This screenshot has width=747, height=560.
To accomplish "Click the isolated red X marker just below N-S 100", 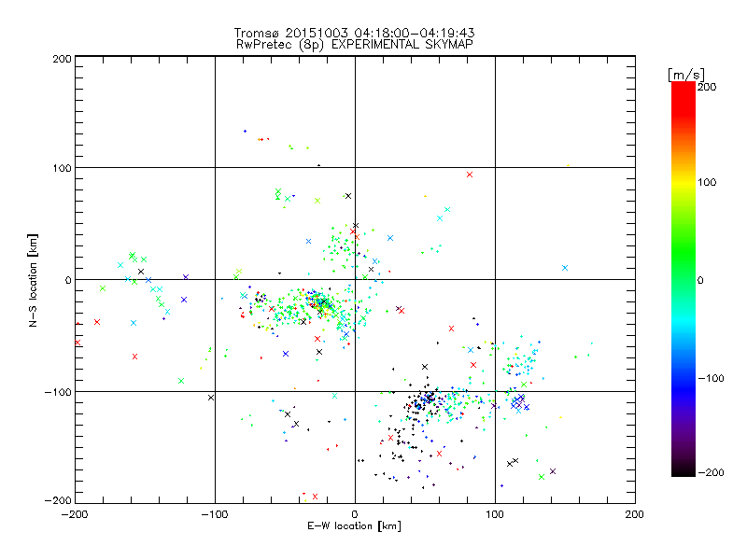I will (x=470, y=175).
